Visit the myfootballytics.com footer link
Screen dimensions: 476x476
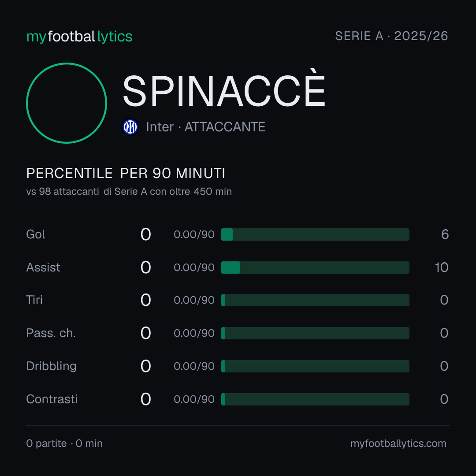[x=398, y=443]
